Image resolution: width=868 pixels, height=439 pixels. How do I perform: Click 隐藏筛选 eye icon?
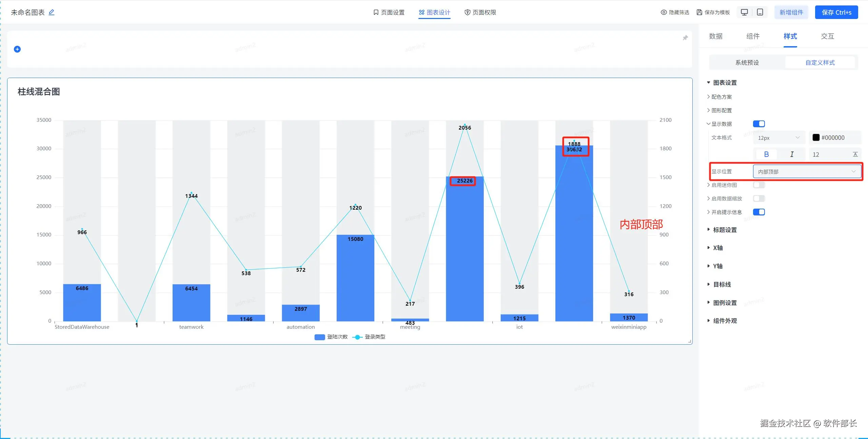664,12
